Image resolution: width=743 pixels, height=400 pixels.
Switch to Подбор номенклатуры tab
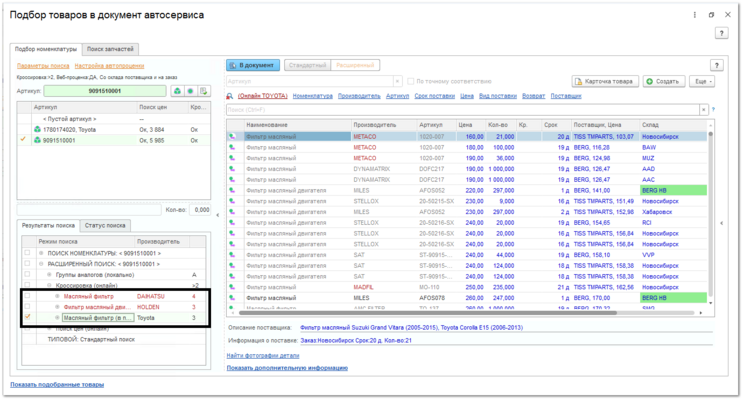(45, 49)
